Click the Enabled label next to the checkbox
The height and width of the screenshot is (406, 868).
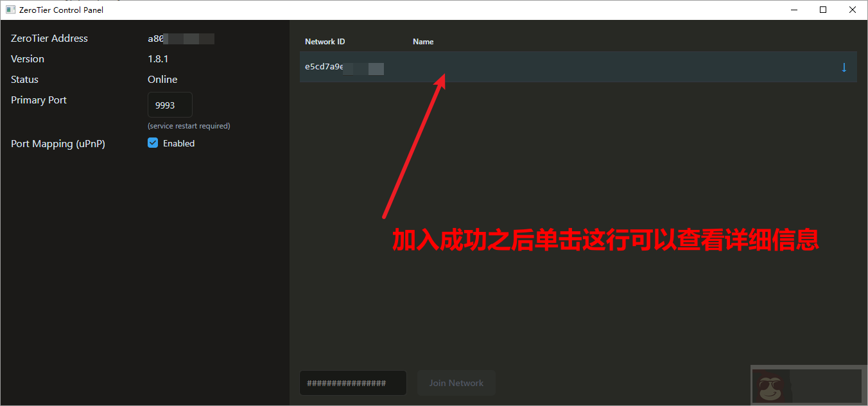[x=178, y=143]
